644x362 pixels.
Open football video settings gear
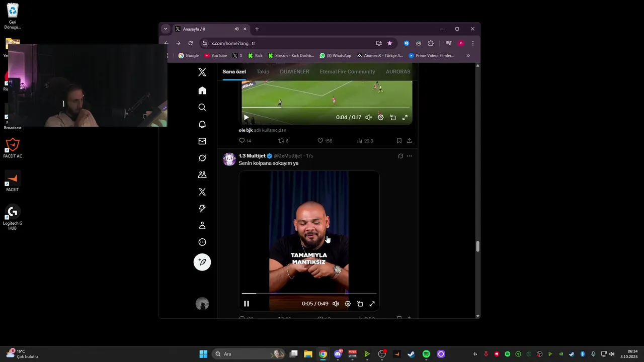coord(380,117)
